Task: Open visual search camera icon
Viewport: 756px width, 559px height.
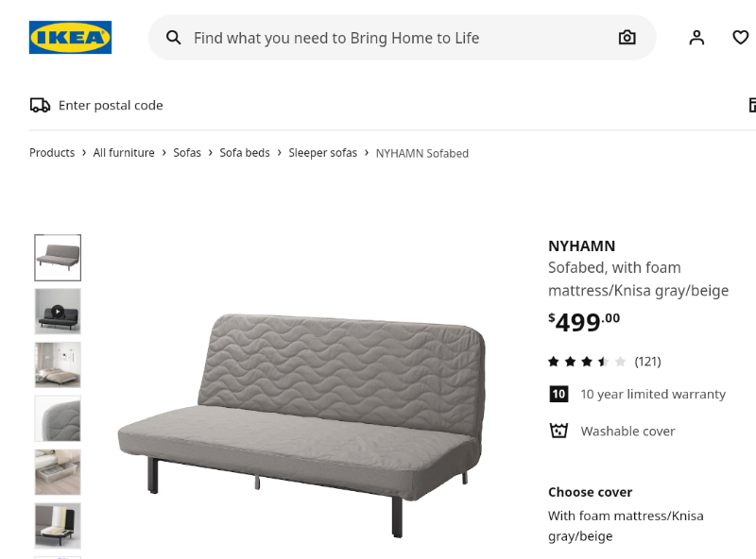Action: 627,38
